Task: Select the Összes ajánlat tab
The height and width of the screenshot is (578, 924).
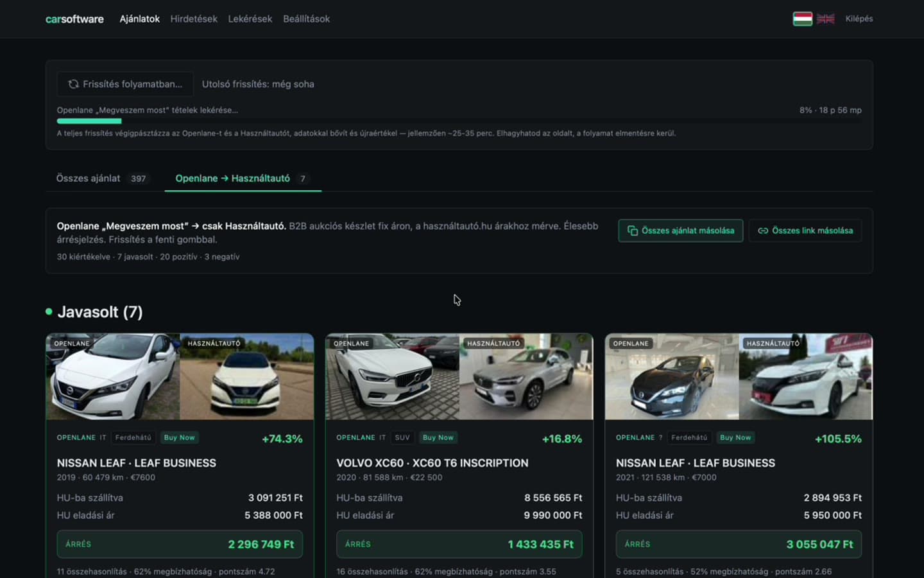Action: tap(103, 179)
